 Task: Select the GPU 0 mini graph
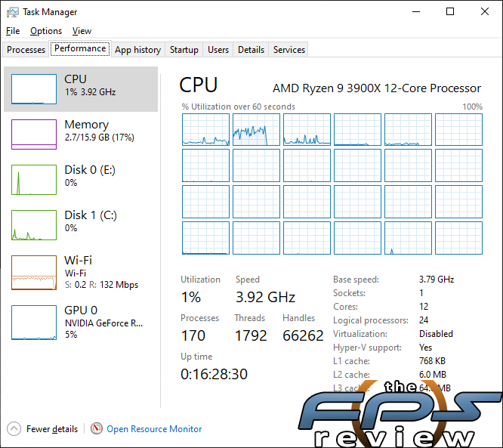pos(34,323)
